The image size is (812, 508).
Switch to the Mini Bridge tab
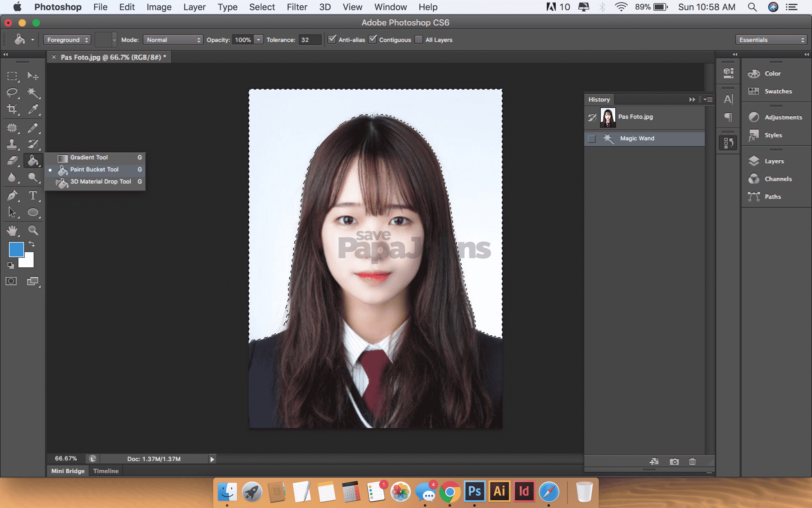[x=68, y=471]
